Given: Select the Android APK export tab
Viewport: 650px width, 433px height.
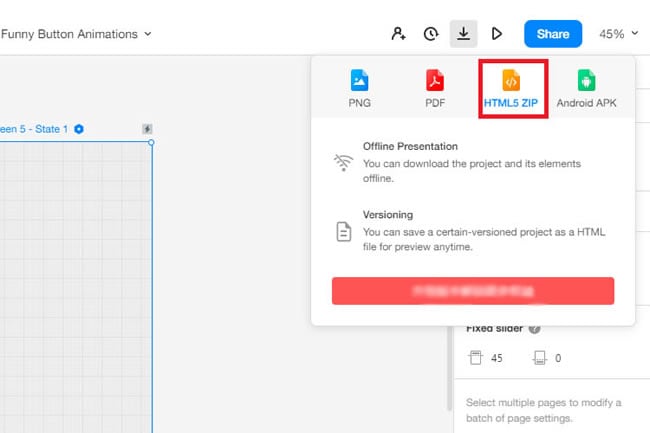Looking at the screenshot, I should [586, 89].
